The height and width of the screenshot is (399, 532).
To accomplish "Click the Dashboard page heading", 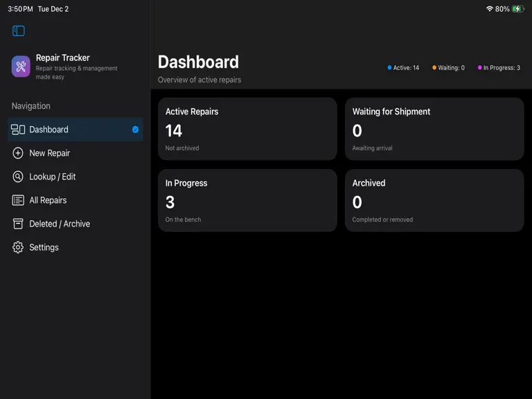I will 199,62.
